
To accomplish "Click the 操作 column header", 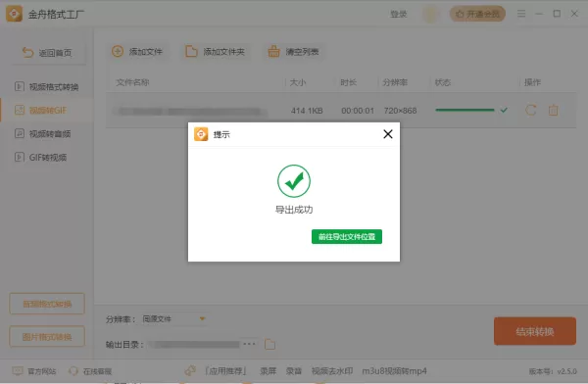I will point(532,82).
